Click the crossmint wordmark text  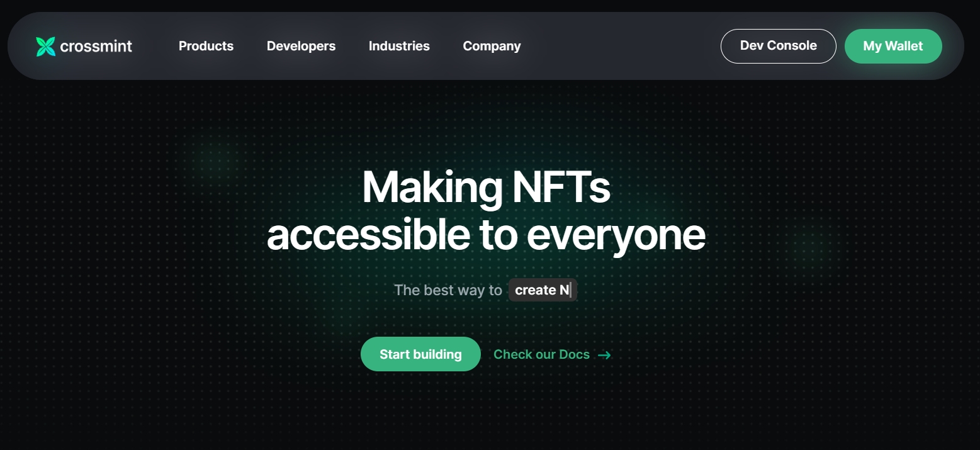pos(96,46)
